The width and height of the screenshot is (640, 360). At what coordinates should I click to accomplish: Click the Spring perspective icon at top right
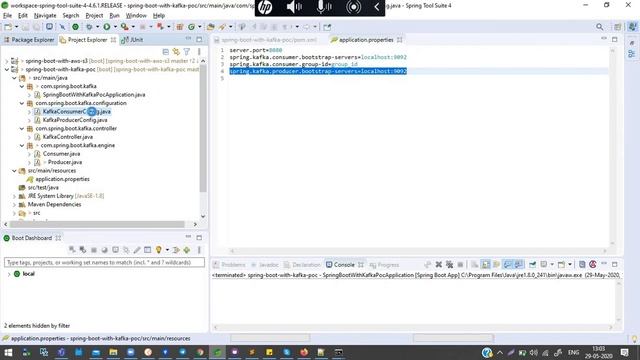click(632, 27)
